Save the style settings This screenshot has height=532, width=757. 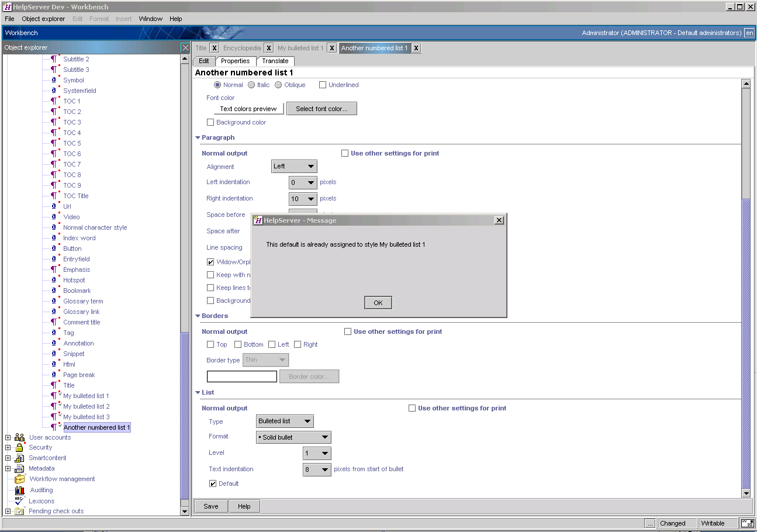click(x=210, y=506)
